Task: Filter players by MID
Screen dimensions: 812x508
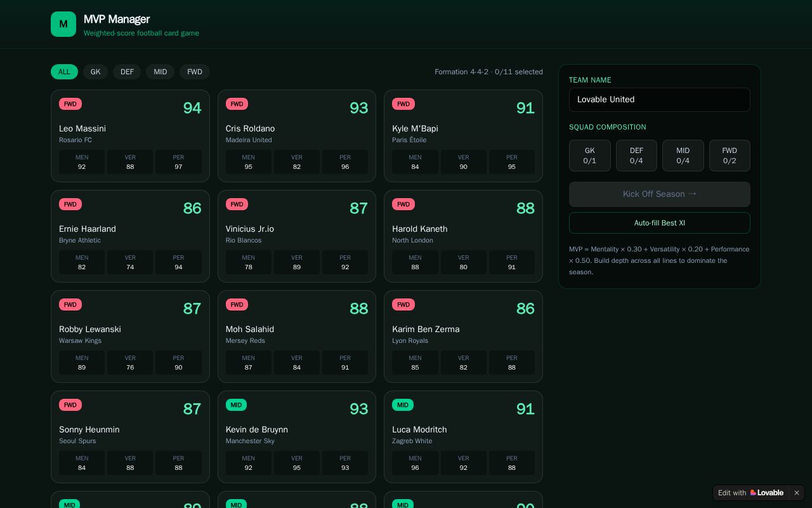Action: [x=160, y=72]
